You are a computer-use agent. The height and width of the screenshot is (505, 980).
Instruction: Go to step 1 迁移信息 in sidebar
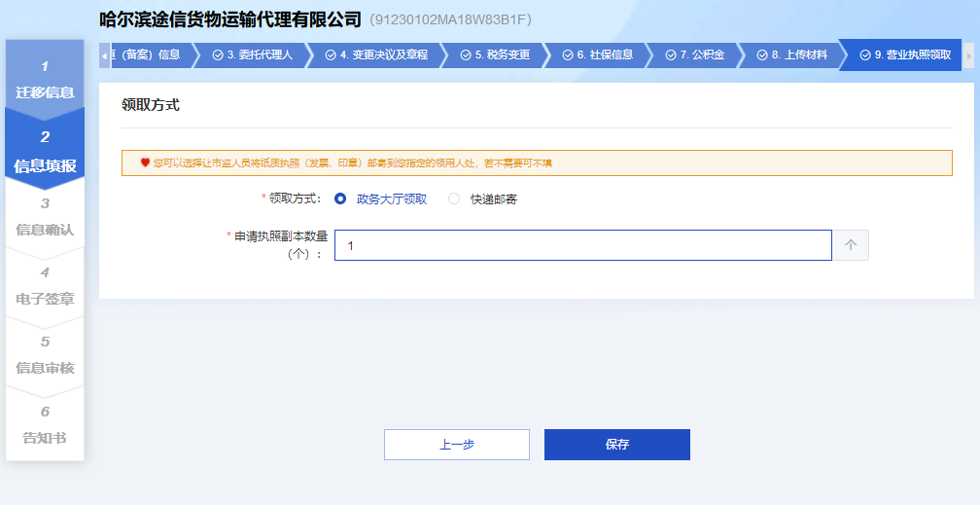(45, 80)
